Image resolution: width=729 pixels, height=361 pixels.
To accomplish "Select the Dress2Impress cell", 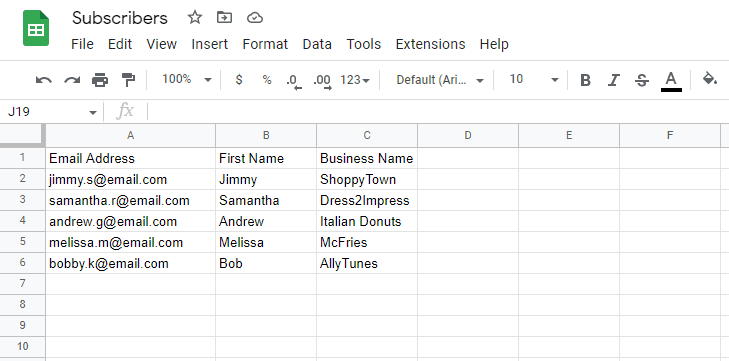I will click(x=367, y=200).
